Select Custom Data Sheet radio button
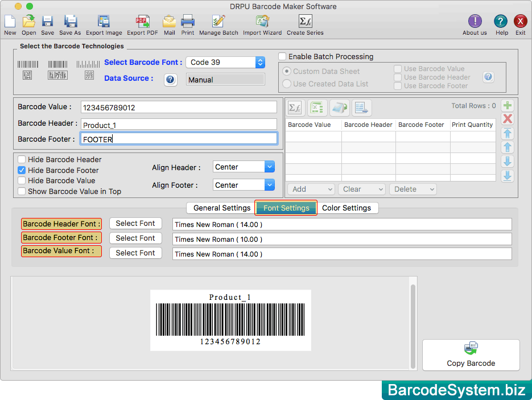The width and height of the screenshot is (532, 400). [x=287, y=71]
